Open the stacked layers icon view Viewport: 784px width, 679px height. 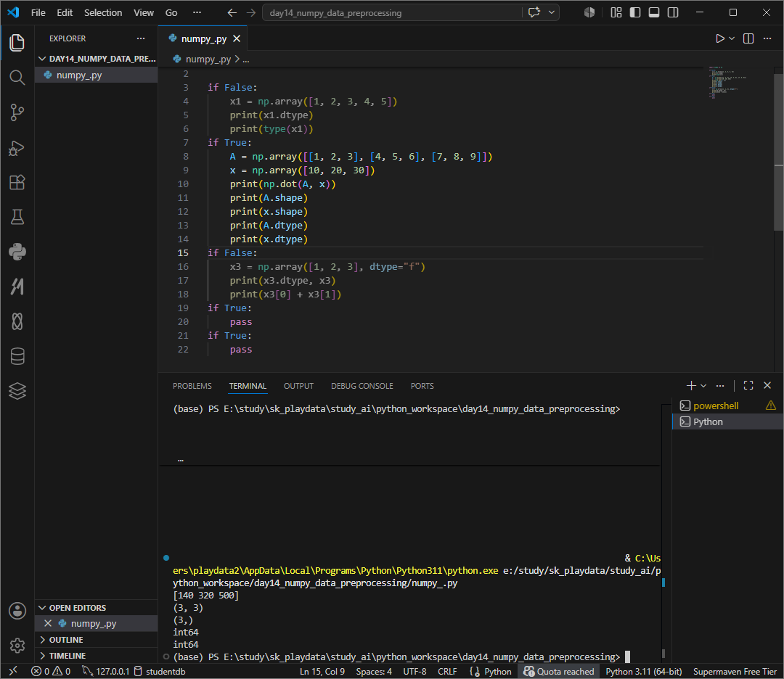click(17, 391)
